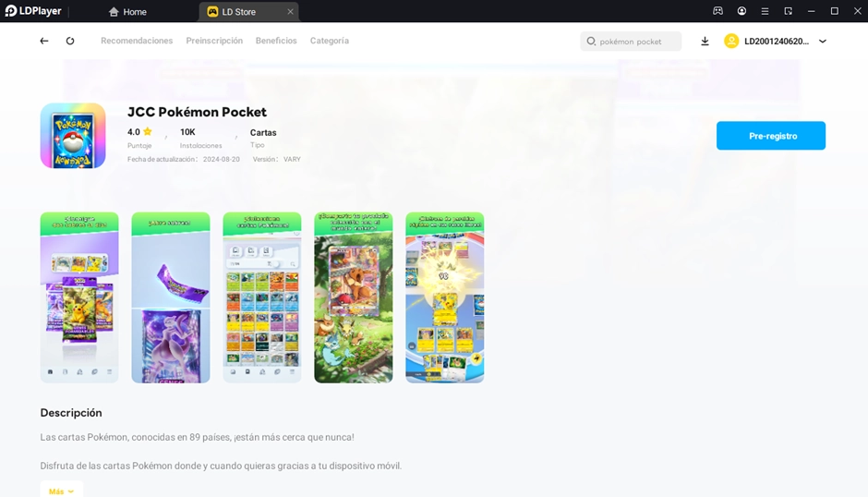Screen dimensions: 868x497
Task: Click the update date 2024-08-20
Action: 222,159
